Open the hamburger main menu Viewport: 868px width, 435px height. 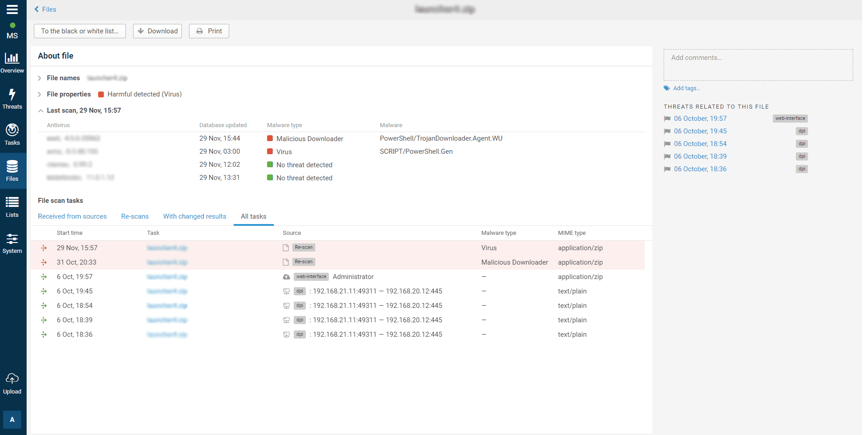pyautogui.click(x=12, y=9)
